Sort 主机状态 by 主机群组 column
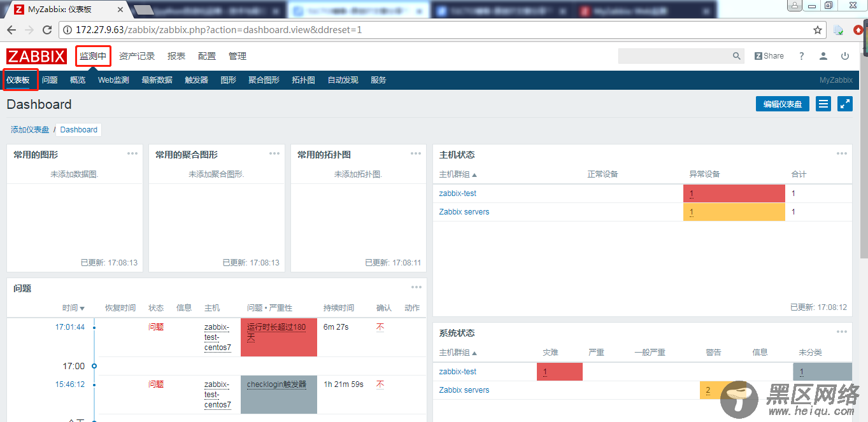The image size is (868, 422). click(x=458, y=174)
